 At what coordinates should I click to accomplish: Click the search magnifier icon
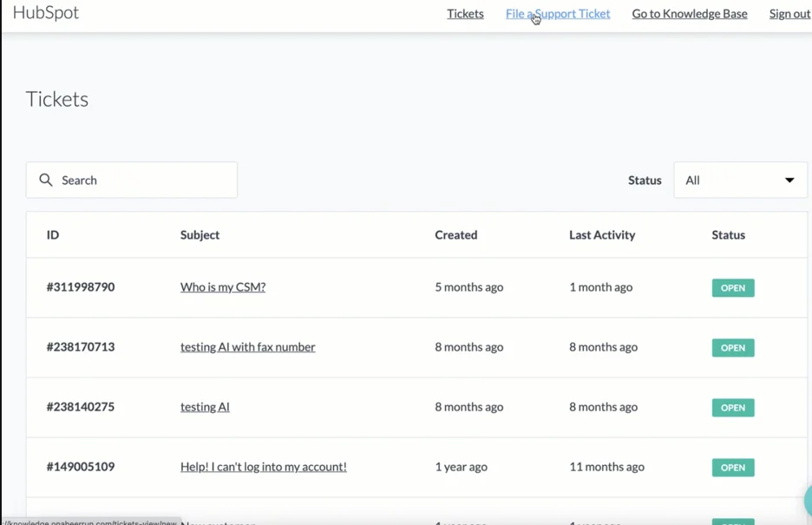[x=46, y=180]
